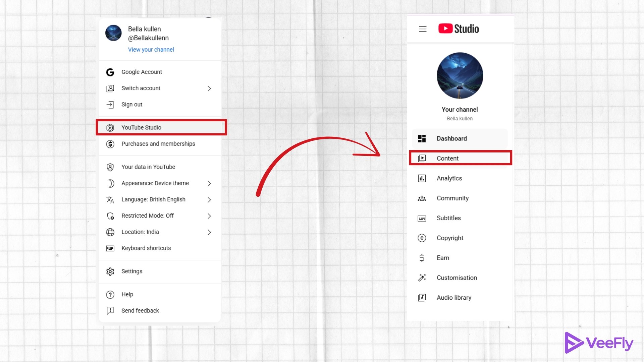644x362 pixels.
Task: Click the View your channel link
Action: pyautogui.click(x=151, y=49)
